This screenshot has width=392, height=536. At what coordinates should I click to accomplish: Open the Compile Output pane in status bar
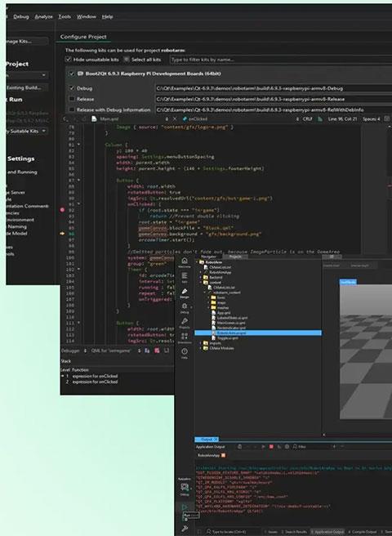point(362,532)
